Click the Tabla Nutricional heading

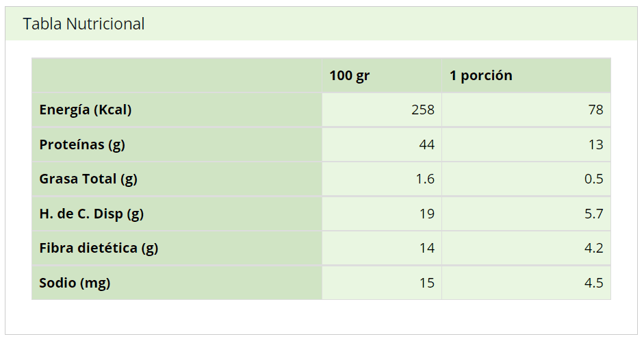point(83,24)
